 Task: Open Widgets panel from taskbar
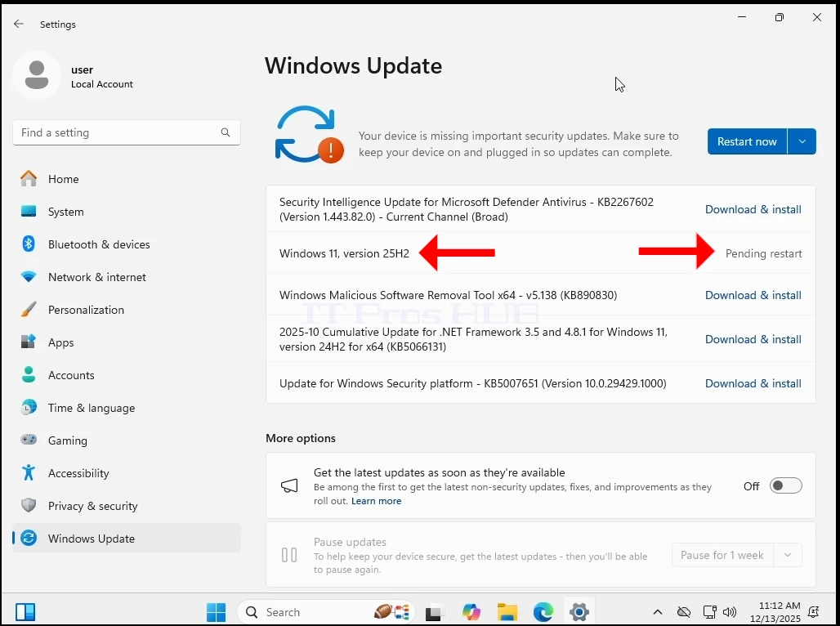tap(25, 612)
